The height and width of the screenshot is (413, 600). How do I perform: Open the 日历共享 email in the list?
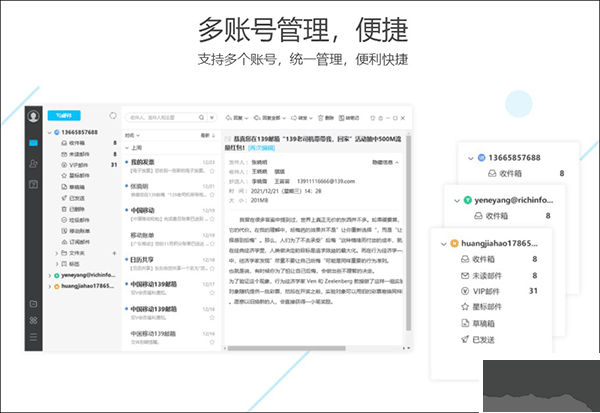(171, 264)
